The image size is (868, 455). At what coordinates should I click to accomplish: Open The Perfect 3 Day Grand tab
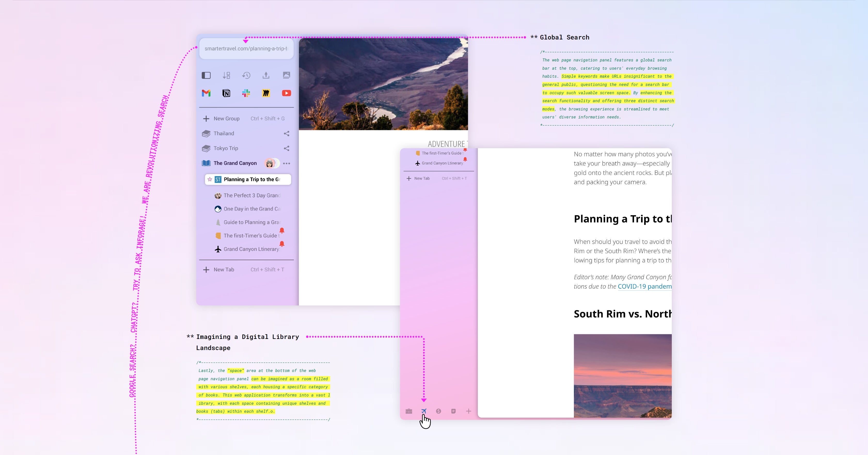pos(248,196)
